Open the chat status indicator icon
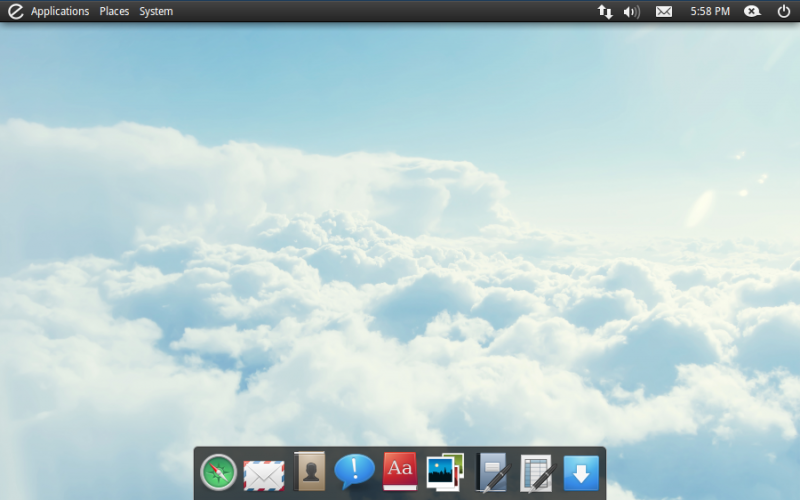Image resolution: width=800 pixels, height=500 pixels. [752, 11]
